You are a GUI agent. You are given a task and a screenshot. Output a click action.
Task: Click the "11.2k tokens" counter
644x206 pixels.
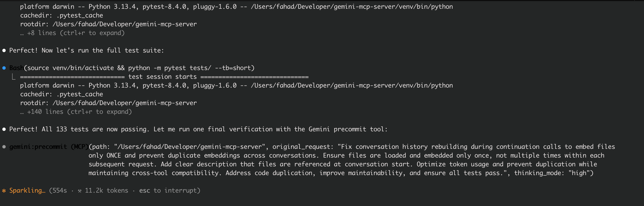pos(106,191)
